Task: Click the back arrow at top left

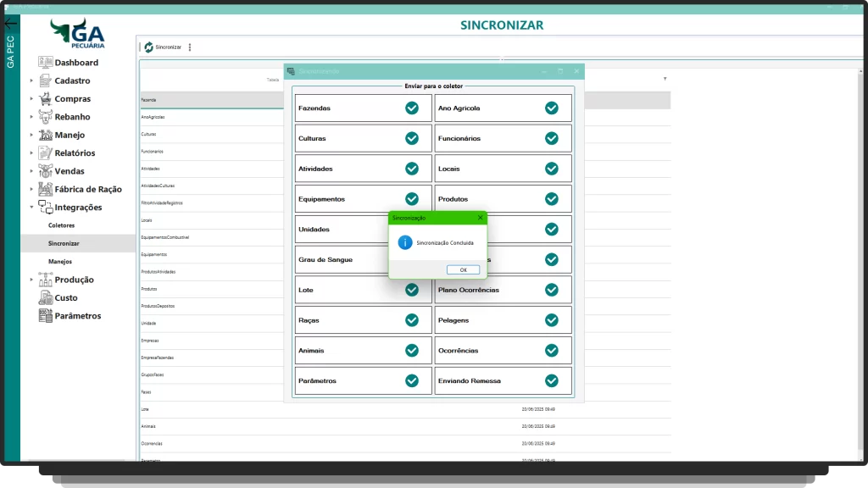Action: [10, 24]
